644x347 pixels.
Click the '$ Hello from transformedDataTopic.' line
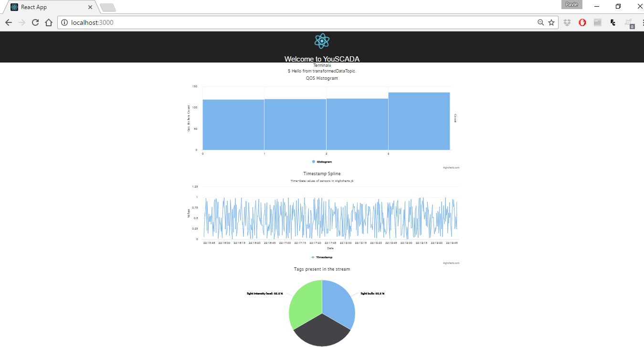(x=322, y=71)
